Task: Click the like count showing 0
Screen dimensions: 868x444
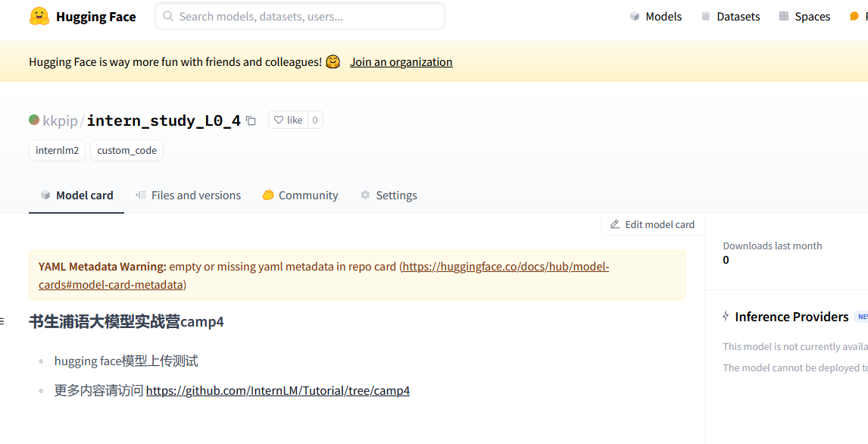Action: (x=315, y=120)
